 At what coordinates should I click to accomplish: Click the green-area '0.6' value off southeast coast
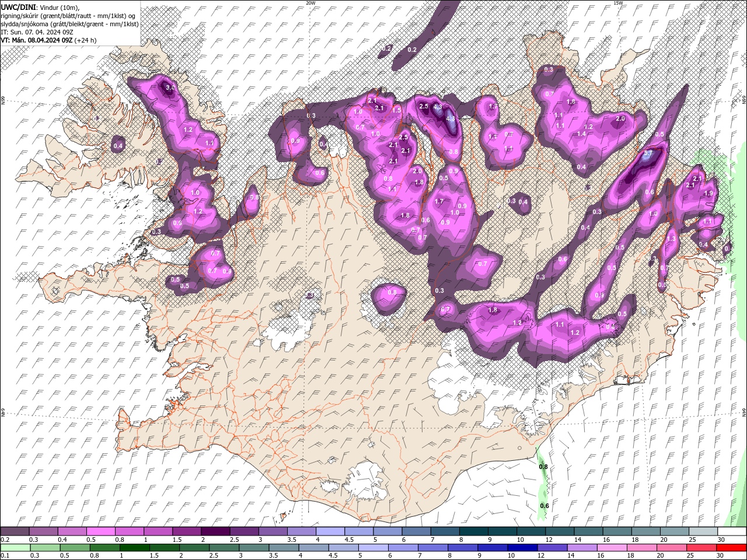coord(544,505)
